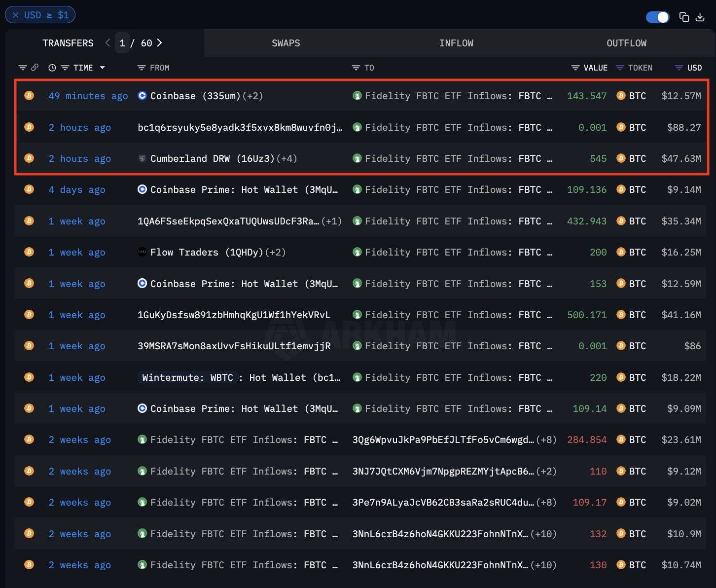
Task: Expand the TIME sort dropdown arrow
Action: [103, 68]
